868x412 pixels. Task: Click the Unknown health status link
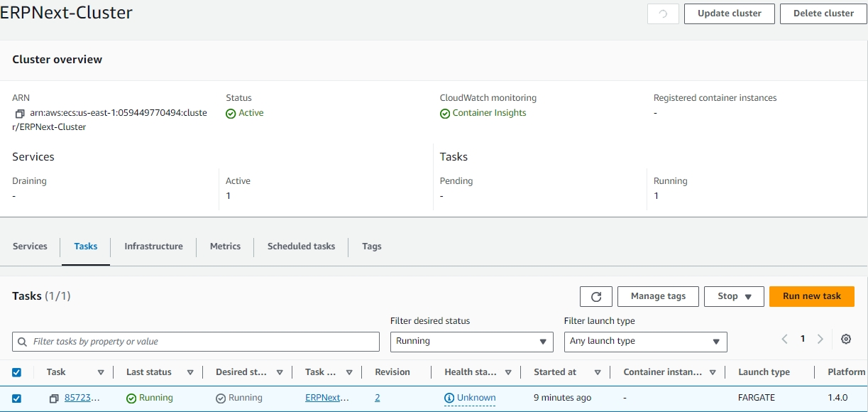tap(476, 398)
